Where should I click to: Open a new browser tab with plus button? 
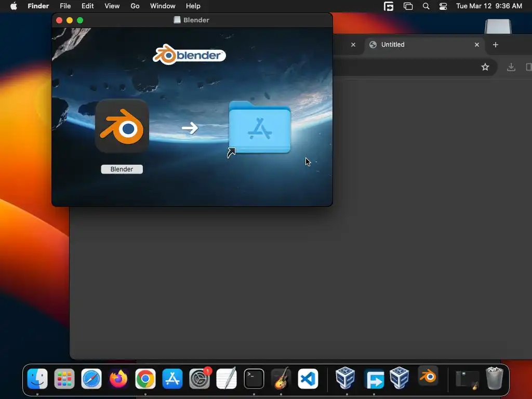pyautogui.click(x=495, y=45)
